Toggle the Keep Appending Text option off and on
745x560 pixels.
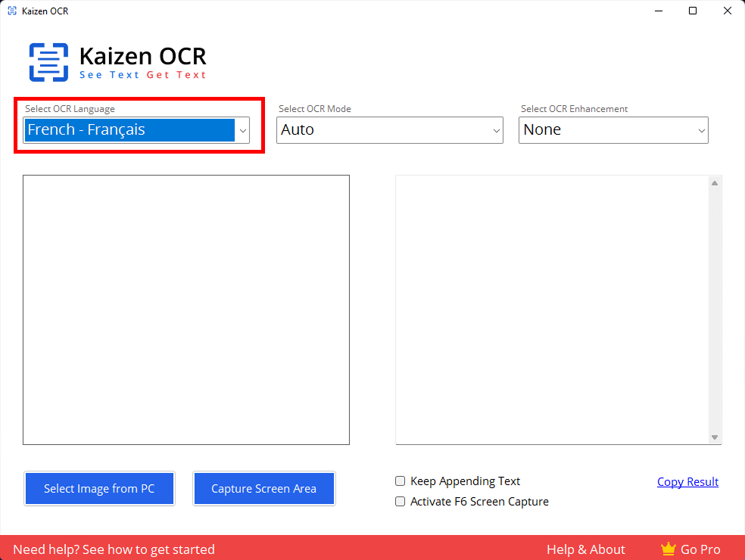(400, 481)
